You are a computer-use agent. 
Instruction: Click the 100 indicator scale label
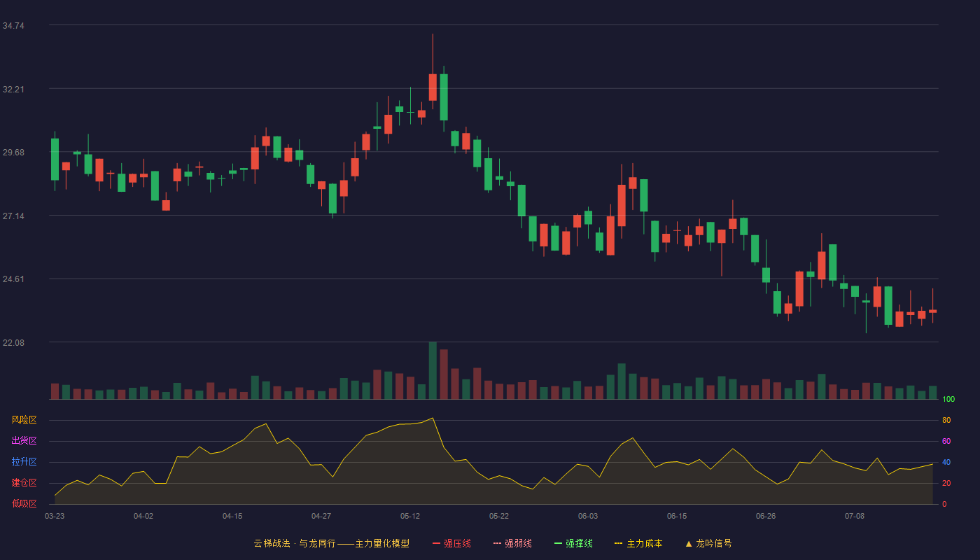tap(948, 400)
